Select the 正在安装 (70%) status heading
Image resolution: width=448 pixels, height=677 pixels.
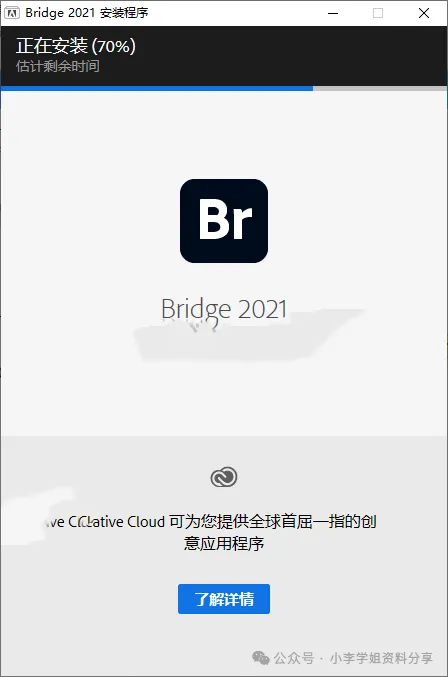pos(76,46)
